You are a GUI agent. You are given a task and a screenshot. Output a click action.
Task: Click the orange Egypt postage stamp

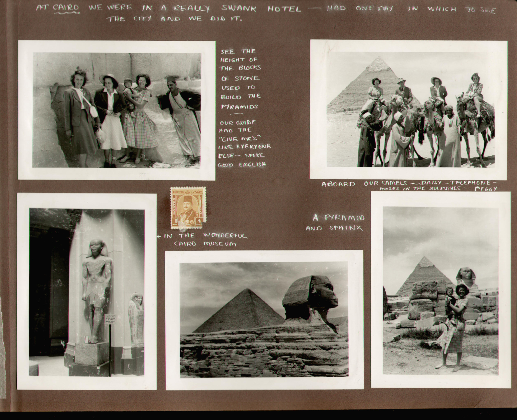188,208
